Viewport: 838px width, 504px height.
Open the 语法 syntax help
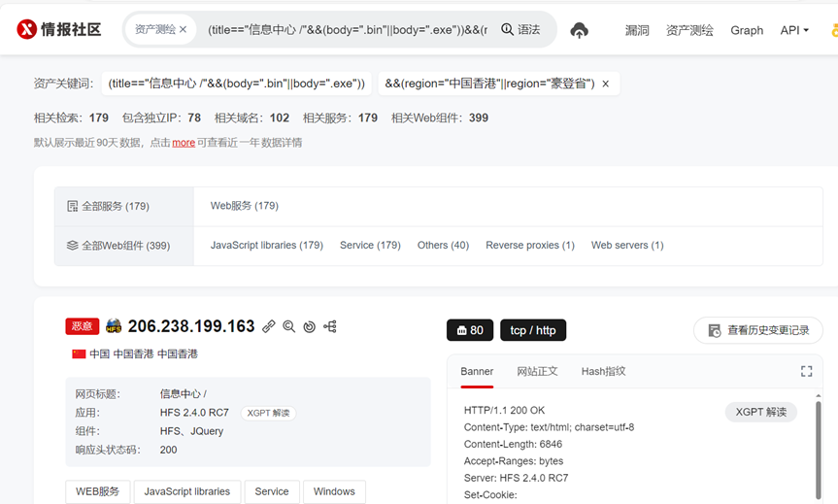[x=520, y=30]
